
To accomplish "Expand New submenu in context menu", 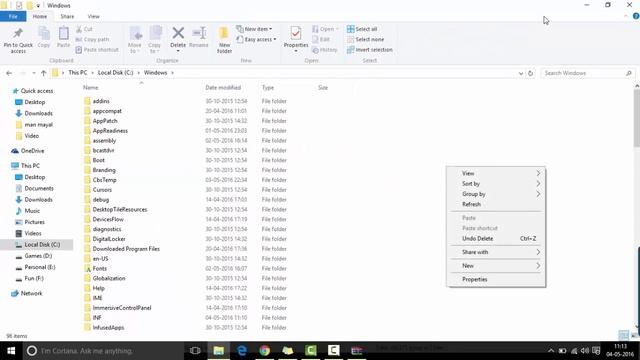I will coord(496,266).
